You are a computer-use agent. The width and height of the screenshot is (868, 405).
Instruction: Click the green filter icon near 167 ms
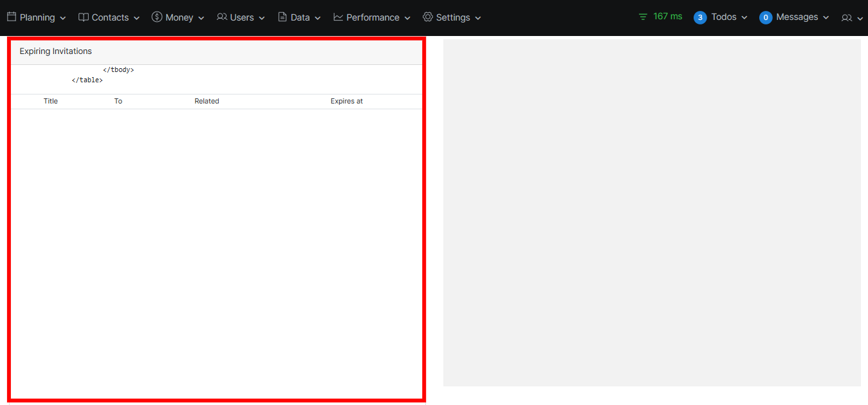(x=643, y=17)
